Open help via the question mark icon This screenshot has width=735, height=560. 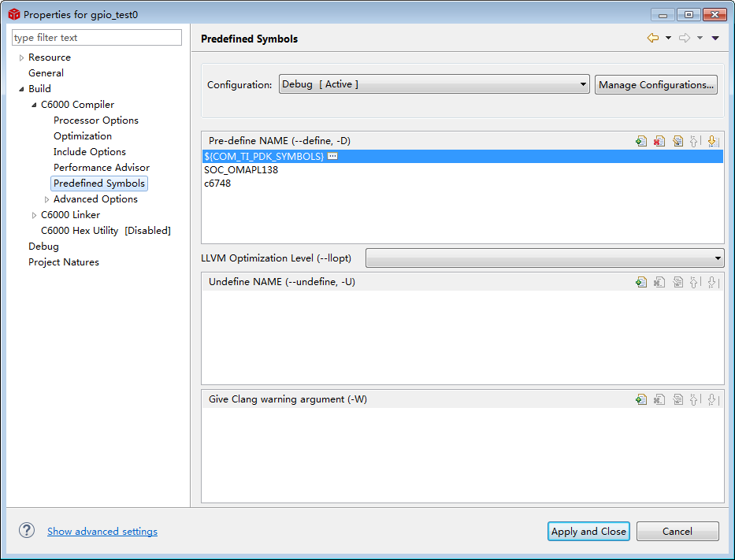pyautogui.click(x=27, y=531)
